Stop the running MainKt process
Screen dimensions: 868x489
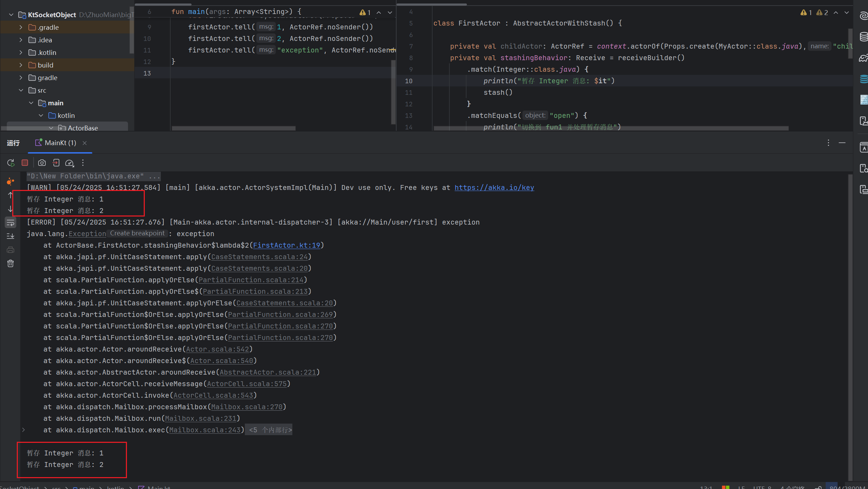point(25,163)
